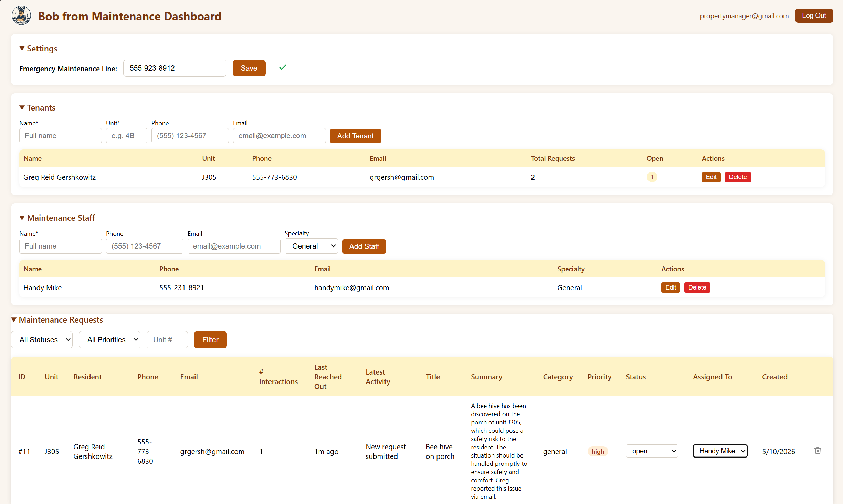
Task: Click the Latest Activity column header
Action: pos(378,377)
